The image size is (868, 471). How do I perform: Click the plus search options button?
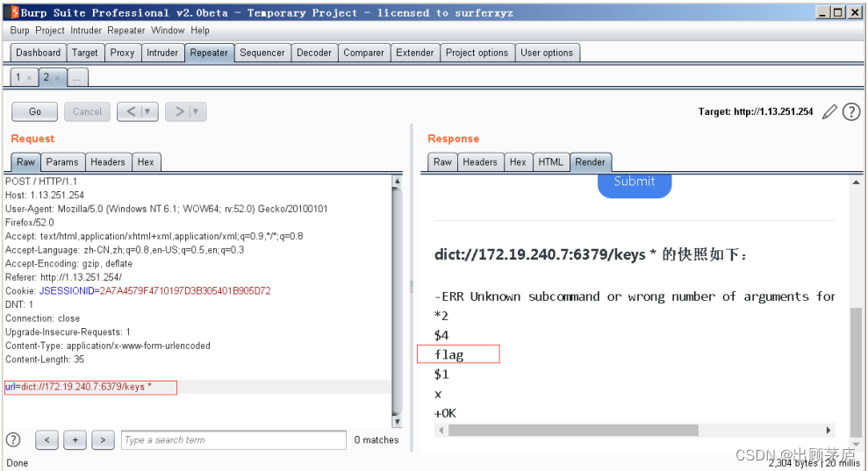pyautogui.click(x=75, y=440)
